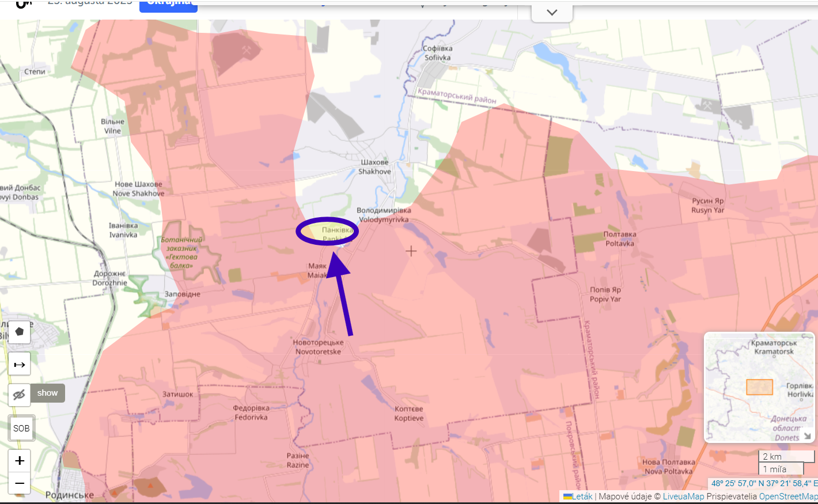The image size is (818, 504).
Task: Activate the distance measure arrow tool
Action: [x=19, y=364]
